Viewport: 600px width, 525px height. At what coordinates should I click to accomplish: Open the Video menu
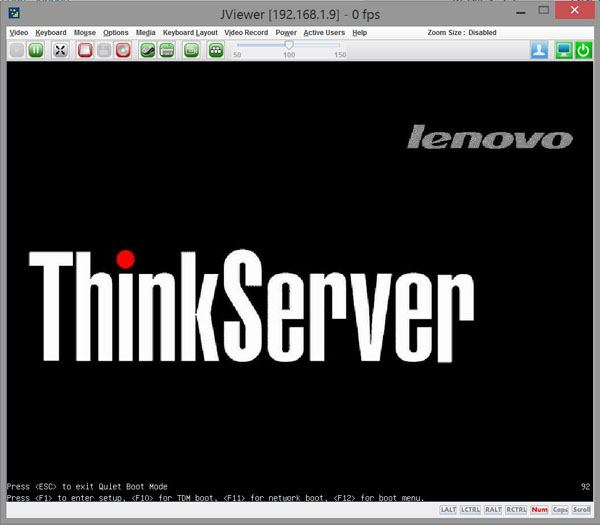[19, 33]
